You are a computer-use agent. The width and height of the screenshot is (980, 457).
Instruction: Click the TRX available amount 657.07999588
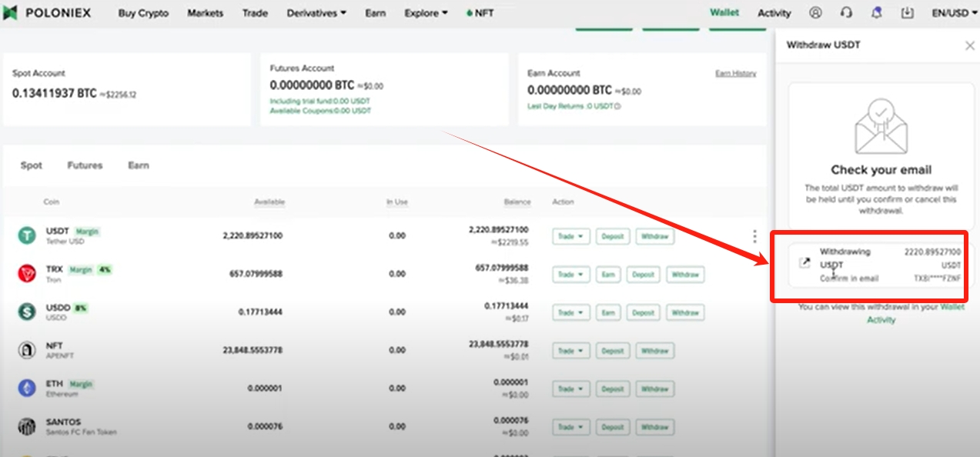[x=256, y=274]
